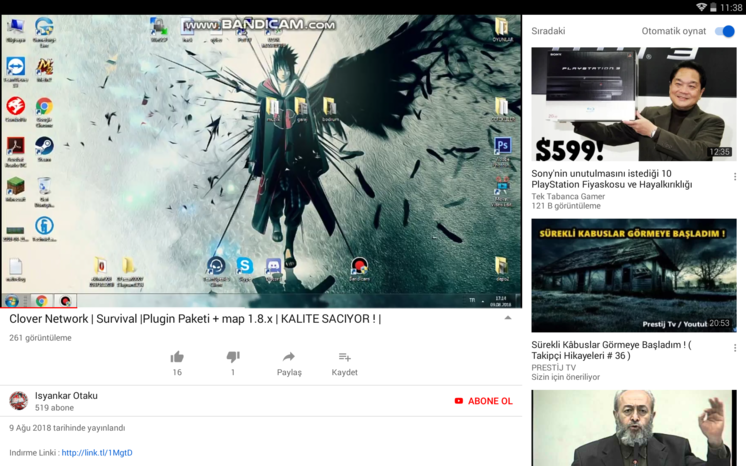Tap the Sıradaki heading
The width and height of the screenshot is (746, 466).
click(x=548, y=31)
